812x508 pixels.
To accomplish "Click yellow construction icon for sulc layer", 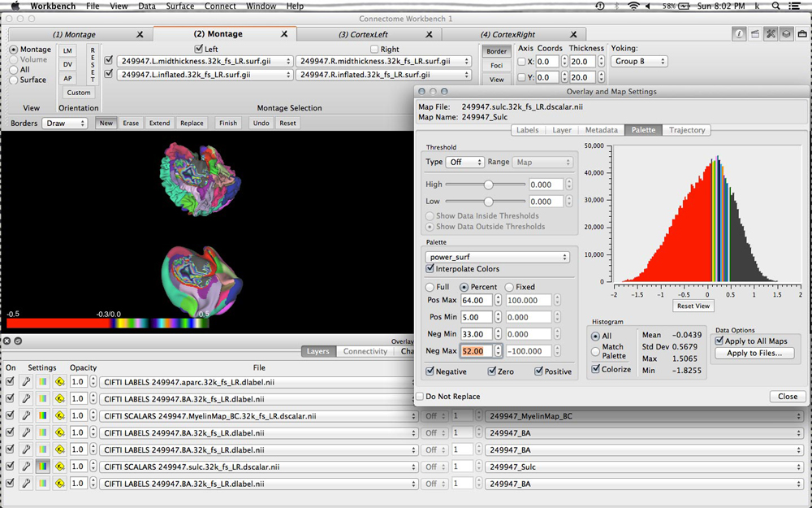I will point(59,467).
